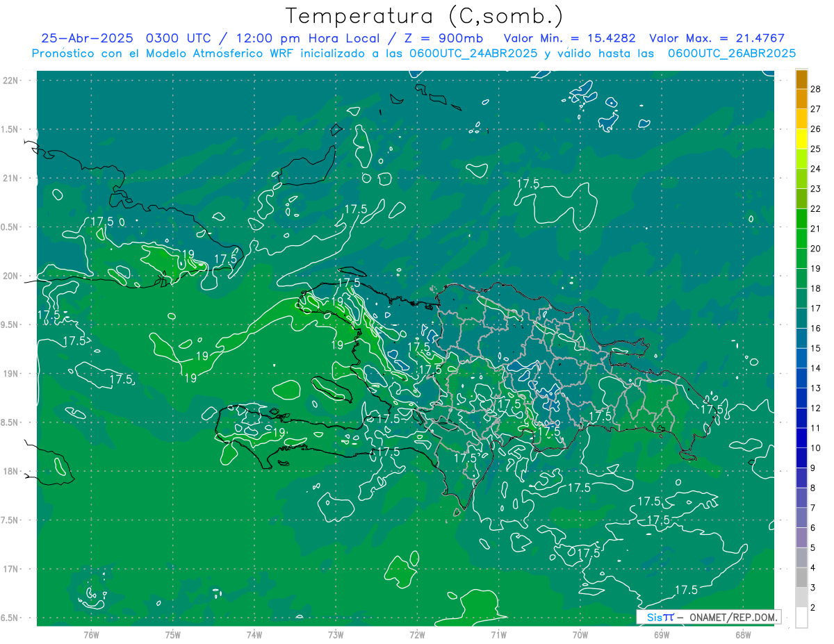
Task: Click the "74W" longitude axis label
Action: click(x=254, y=634)
